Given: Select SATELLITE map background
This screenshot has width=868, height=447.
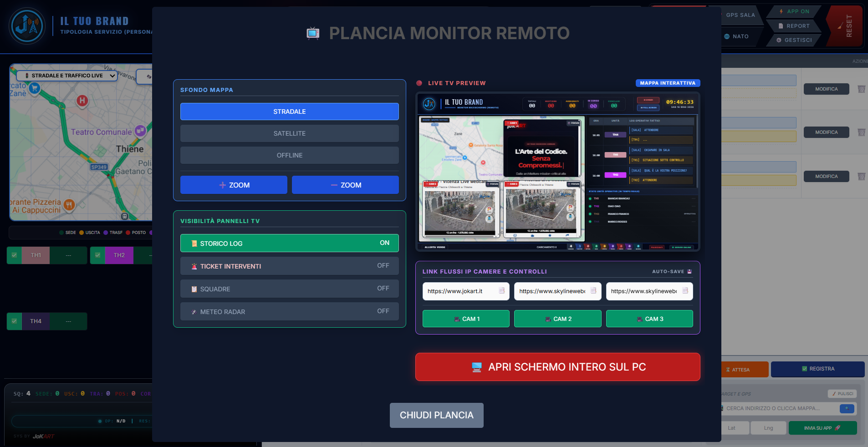Looking at the screenshot, I should coord(289,133).
